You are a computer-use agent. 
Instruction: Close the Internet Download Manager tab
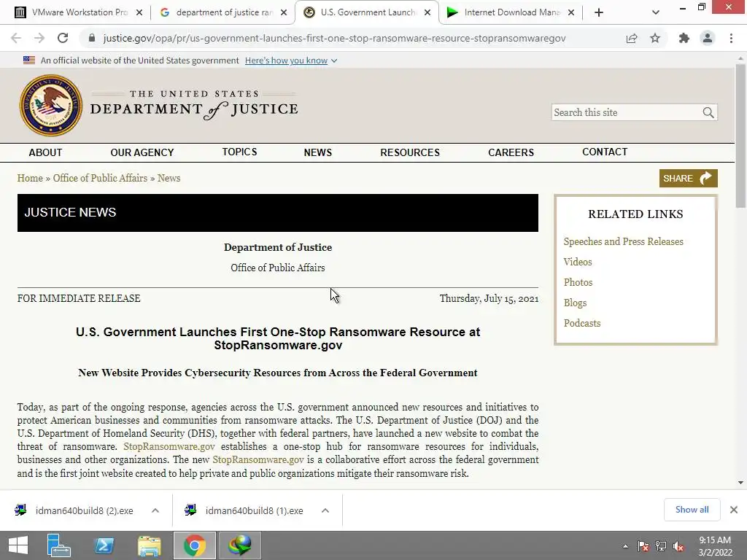570,13
